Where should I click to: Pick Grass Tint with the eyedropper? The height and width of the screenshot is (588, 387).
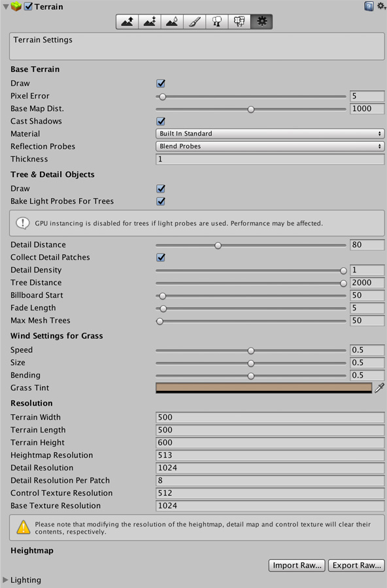380,387
